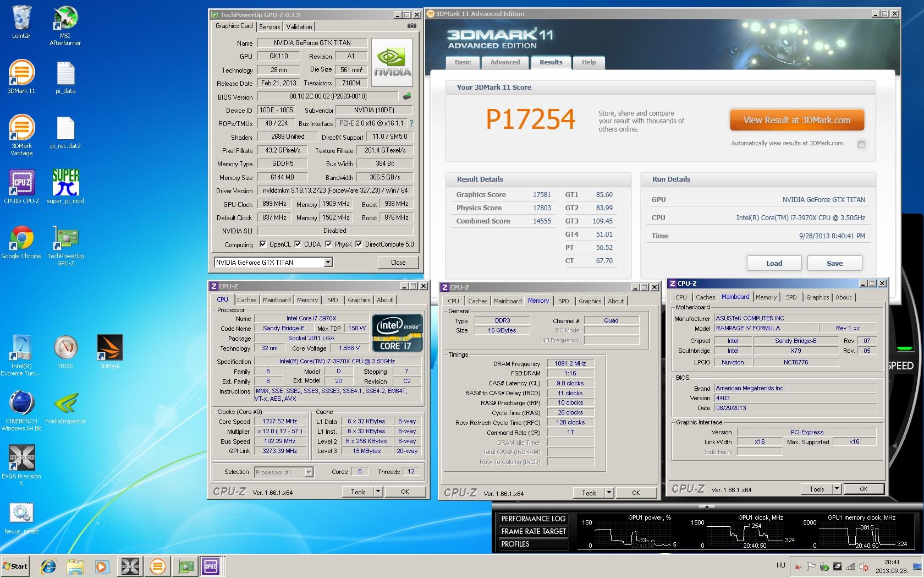Click the Save button in 3DMark 11

point(834,263)
